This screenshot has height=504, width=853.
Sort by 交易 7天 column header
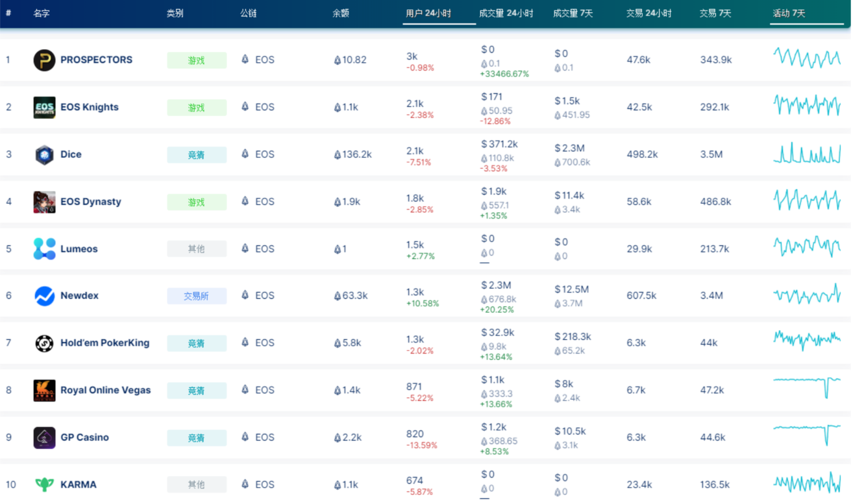(715, 13)
